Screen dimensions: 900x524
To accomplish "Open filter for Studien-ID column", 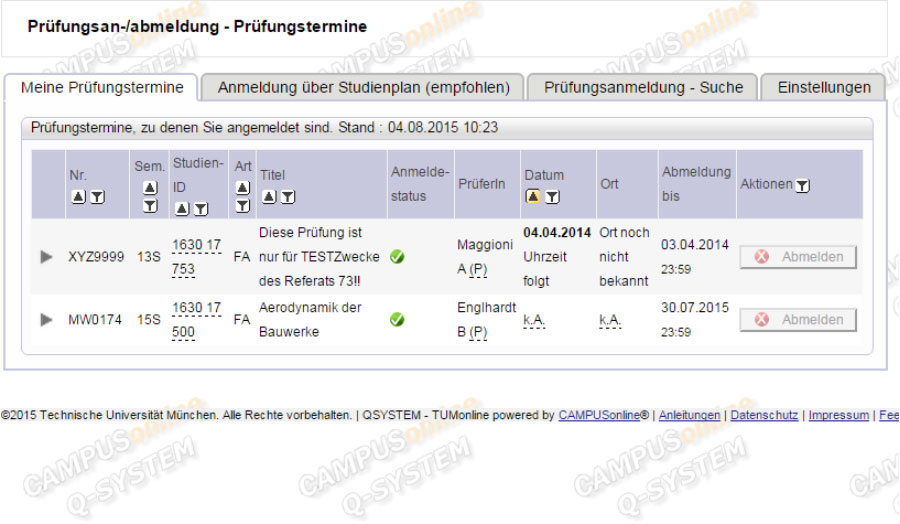I will pos(200,208).
